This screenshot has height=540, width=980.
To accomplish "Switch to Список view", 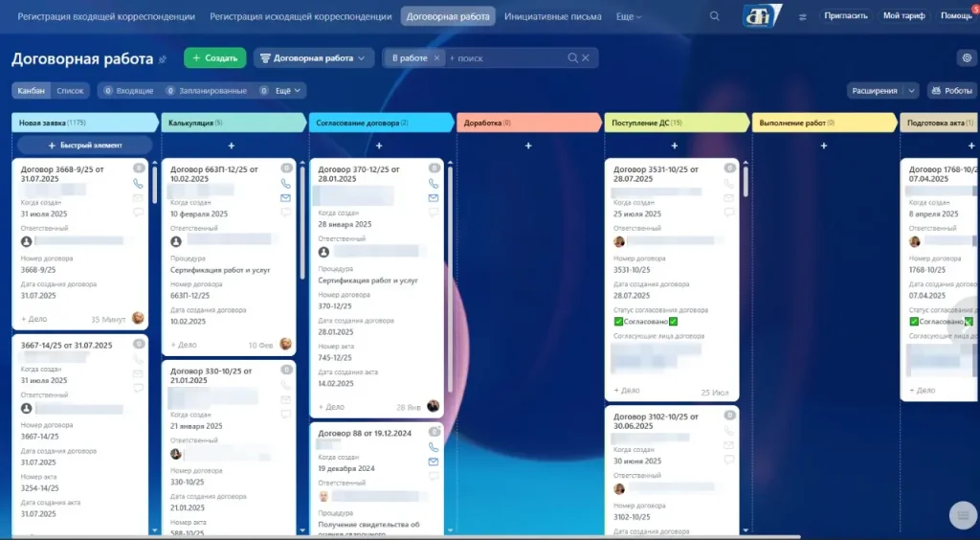I will pos(70,91).
